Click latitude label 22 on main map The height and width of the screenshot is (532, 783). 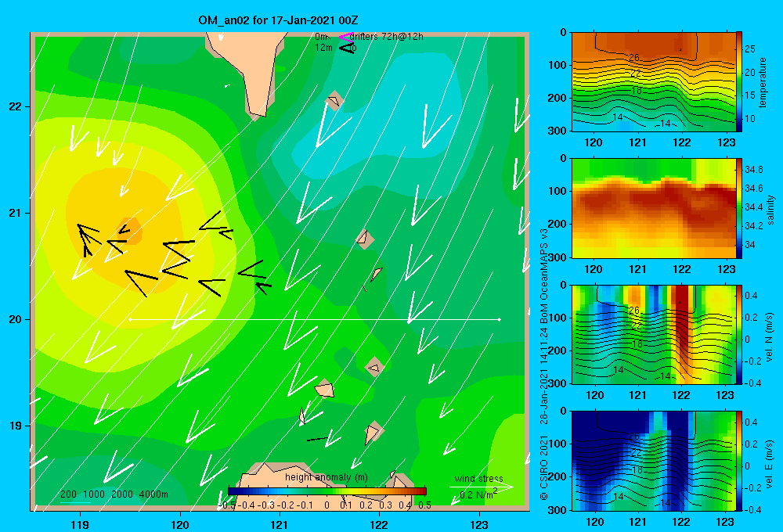coord(15,106)
